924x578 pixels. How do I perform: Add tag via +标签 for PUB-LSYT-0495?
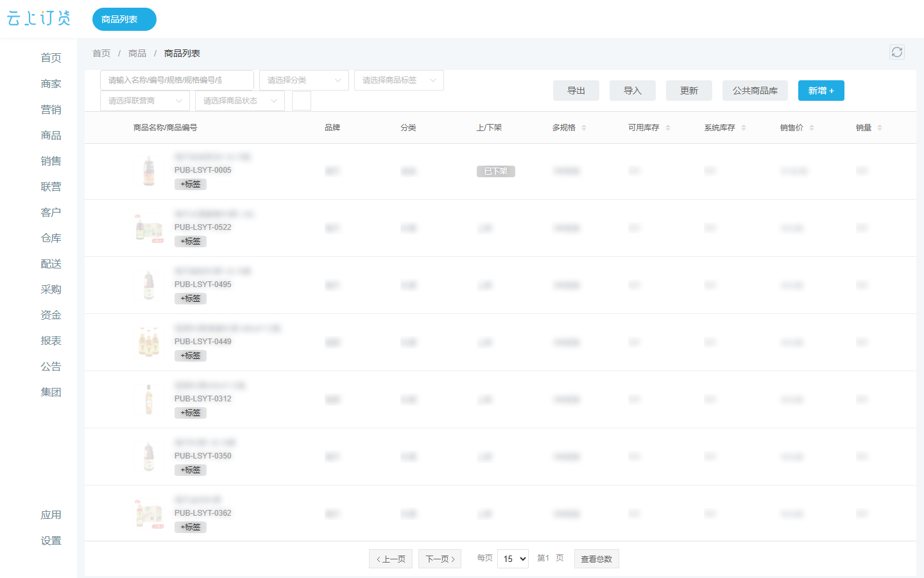[x=191, y=299]
